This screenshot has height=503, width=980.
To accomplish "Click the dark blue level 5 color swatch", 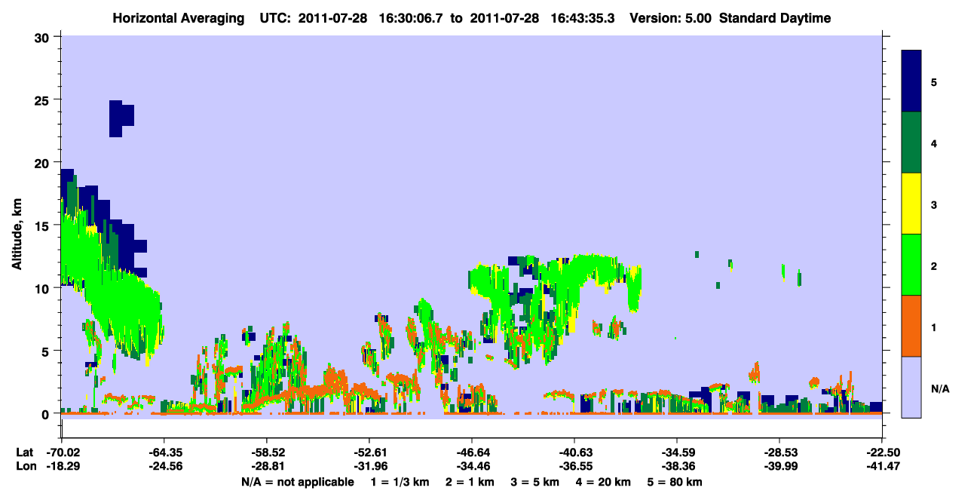I will coord(911,81).
